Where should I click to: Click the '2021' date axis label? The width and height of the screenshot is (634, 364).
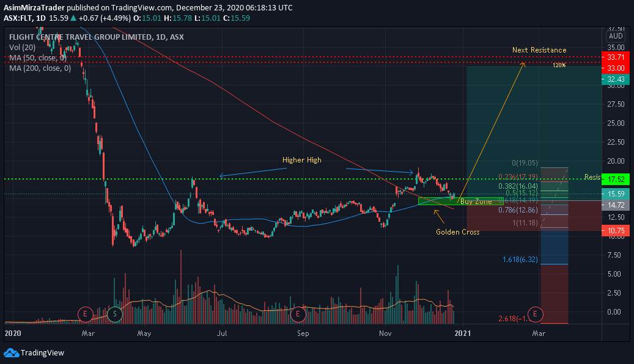pyautogui.click(x=463, y=333)
